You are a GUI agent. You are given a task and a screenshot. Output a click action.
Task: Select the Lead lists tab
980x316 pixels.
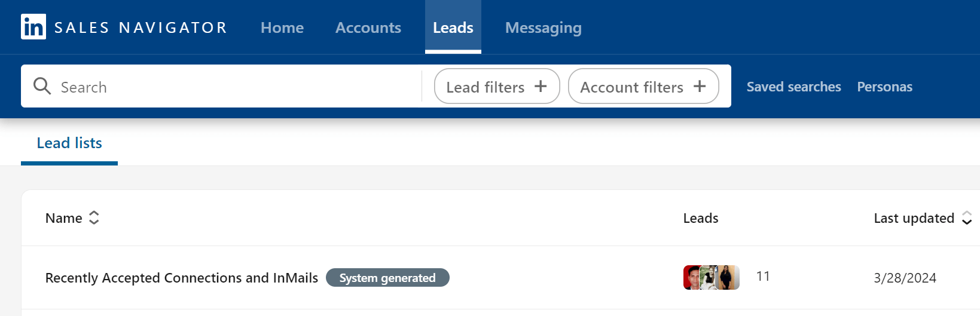(x=69, y=143)
